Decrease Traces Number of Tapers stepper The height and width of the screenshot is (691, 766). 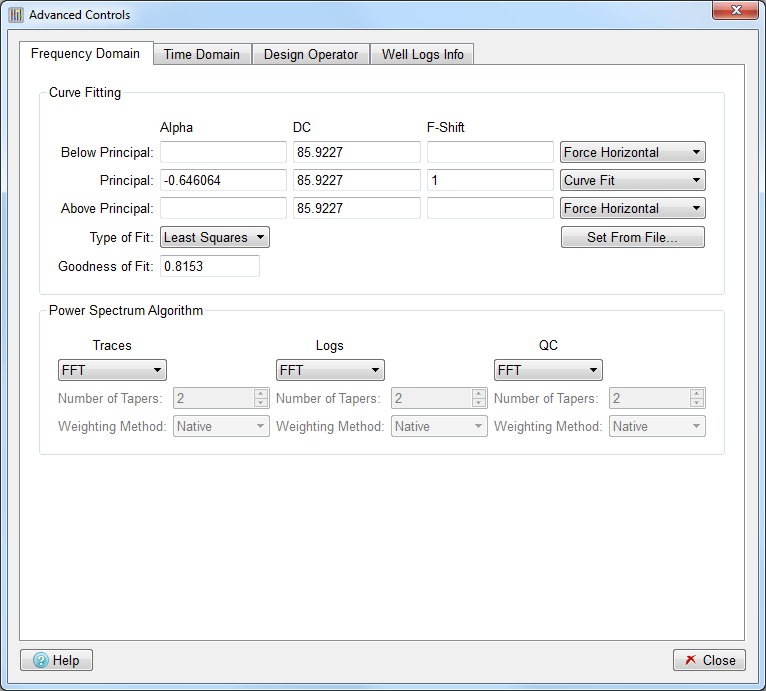click(x=261, y=403)
